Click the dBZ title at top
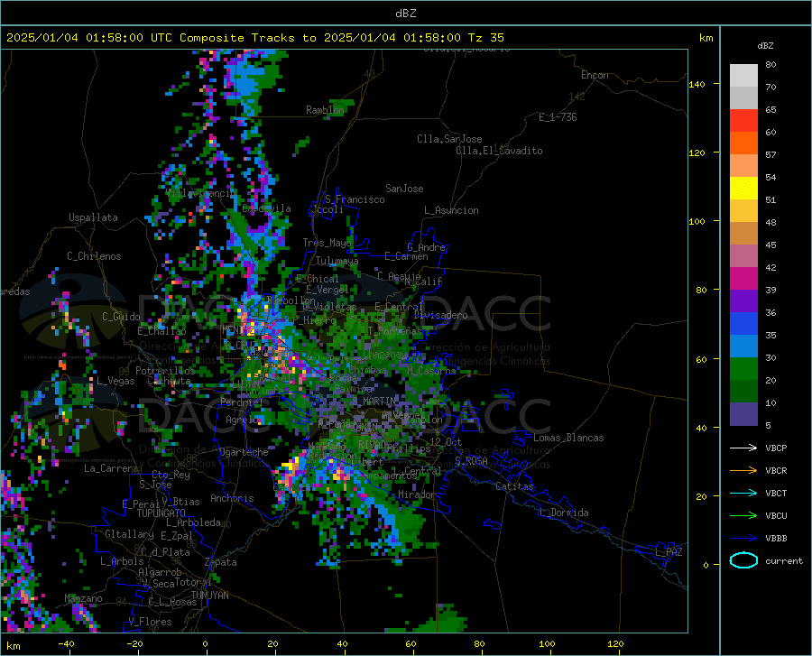This screenshot has height=656, width=812. (405, 14)
